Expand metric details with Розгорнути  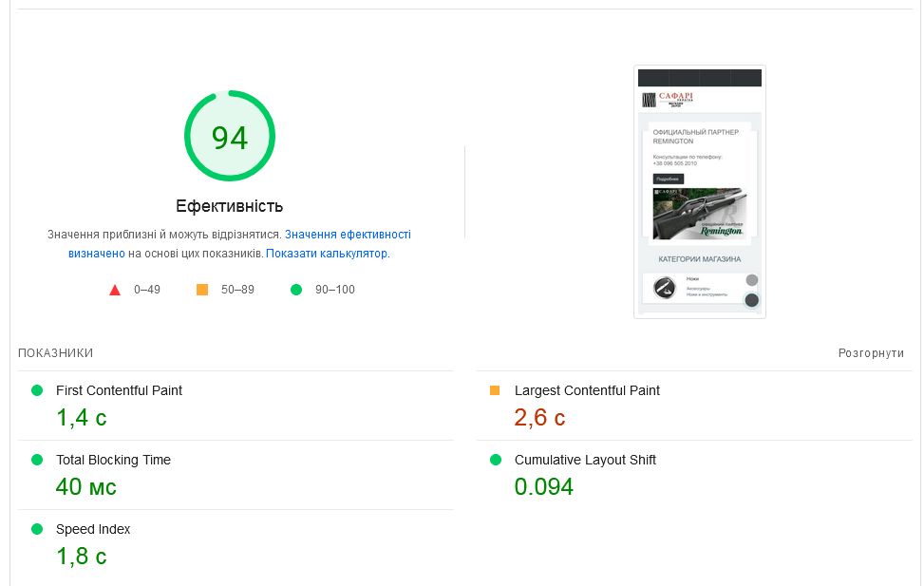(871, 353)
